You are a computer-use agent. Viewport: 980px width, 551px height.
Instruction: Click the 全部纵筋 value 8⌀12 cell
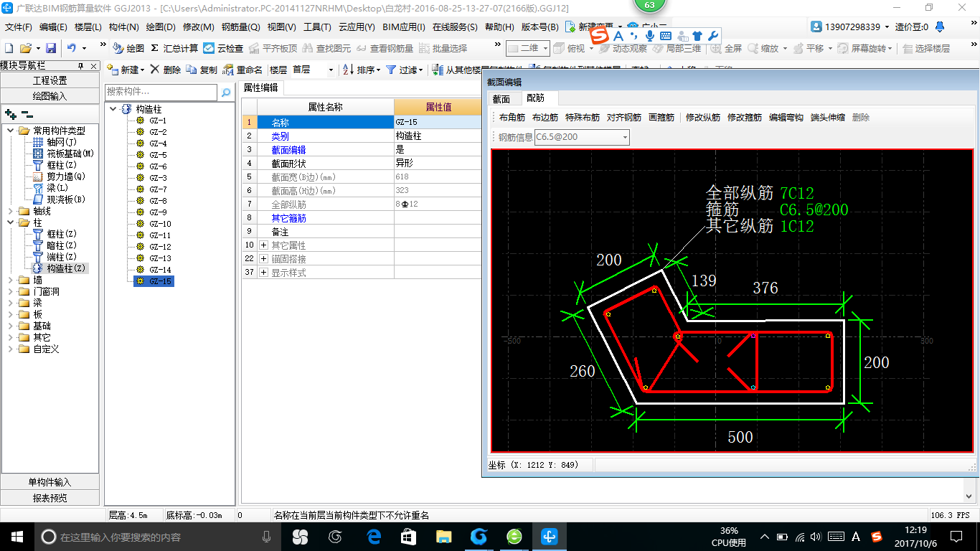[x=437, y=204]
